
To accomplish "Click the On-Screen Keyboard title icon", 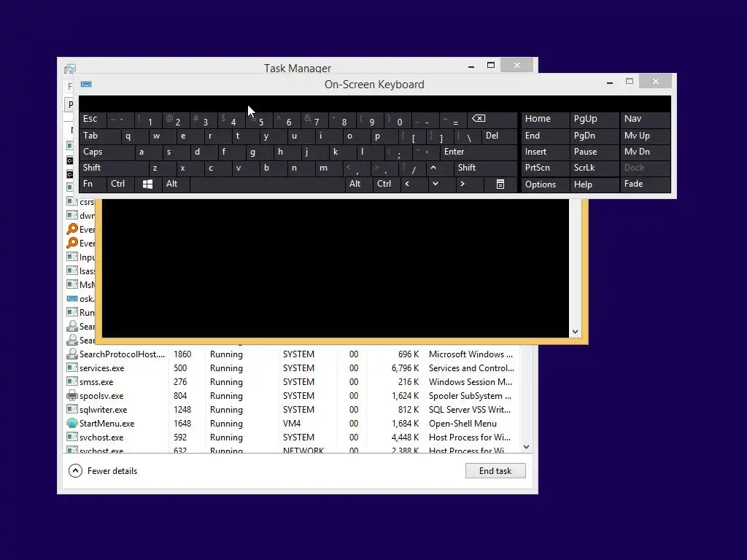I will click(86, 85).
